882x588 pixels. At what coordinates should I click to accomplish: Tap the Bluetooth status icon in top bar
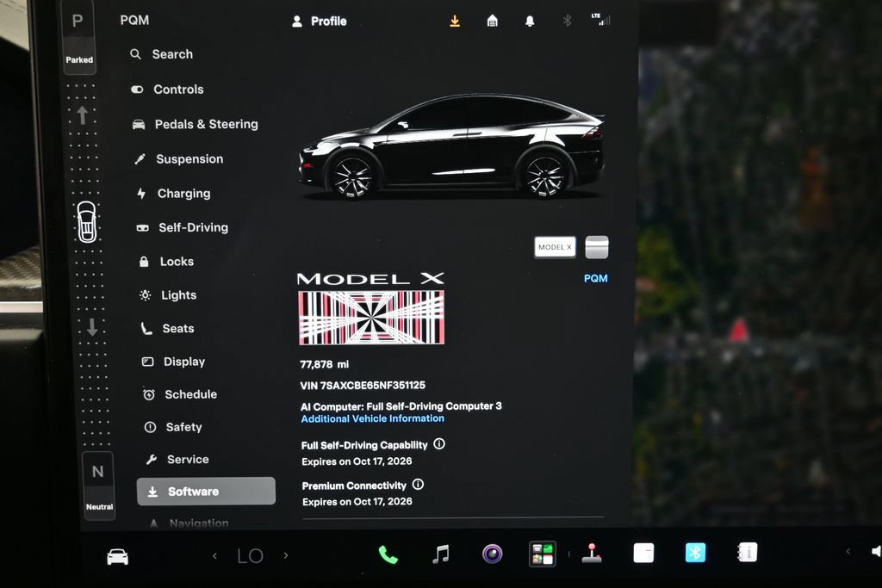[x=567, y=21]
